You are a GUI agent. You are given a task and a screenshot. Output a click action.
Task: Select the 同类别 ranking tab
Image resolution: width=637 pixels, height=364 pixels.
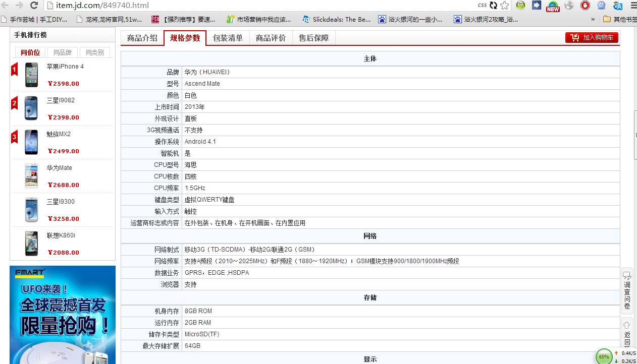click(95, 52)
